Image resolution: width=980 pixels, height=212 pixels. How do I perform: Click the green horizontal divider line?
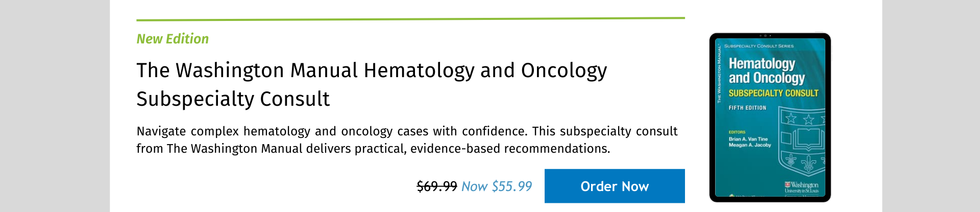click(410, 19)
